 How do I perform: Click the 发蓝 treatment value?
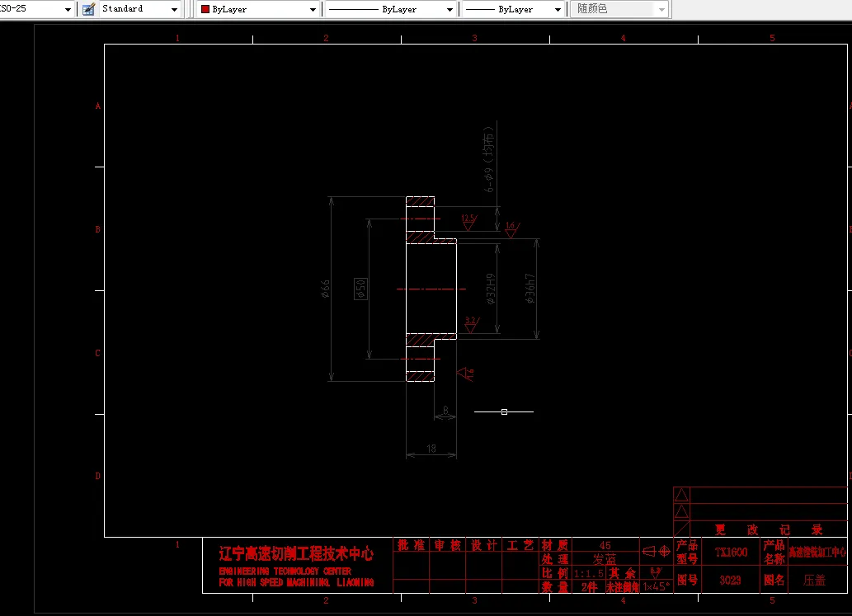point(605,559)
